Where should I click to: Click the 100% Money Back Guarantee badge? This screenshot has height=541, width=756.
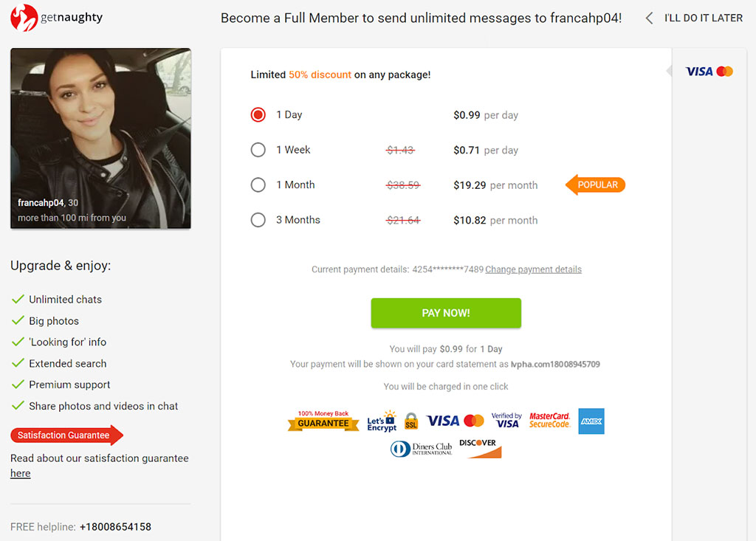coord(323,420)
